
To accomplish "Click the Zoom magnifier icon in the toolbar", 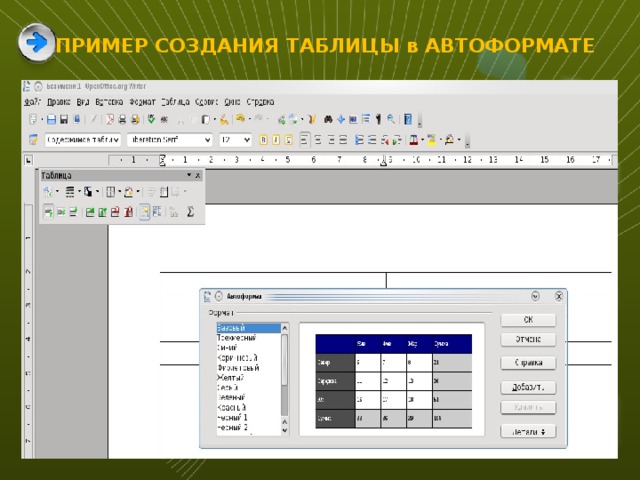I will tap(391, 119).
